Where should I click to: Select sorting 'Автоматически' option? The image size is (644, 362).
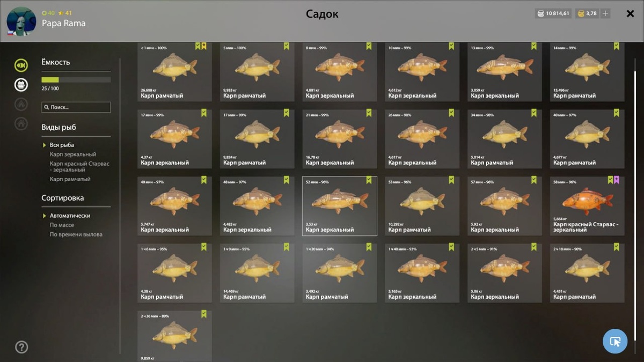click(x=70, y=216)
